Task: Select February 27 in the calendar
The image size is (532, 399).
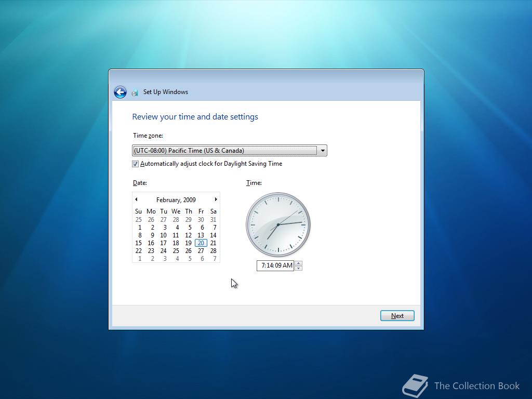Action: pyautogui.click(x=201, y=251)
